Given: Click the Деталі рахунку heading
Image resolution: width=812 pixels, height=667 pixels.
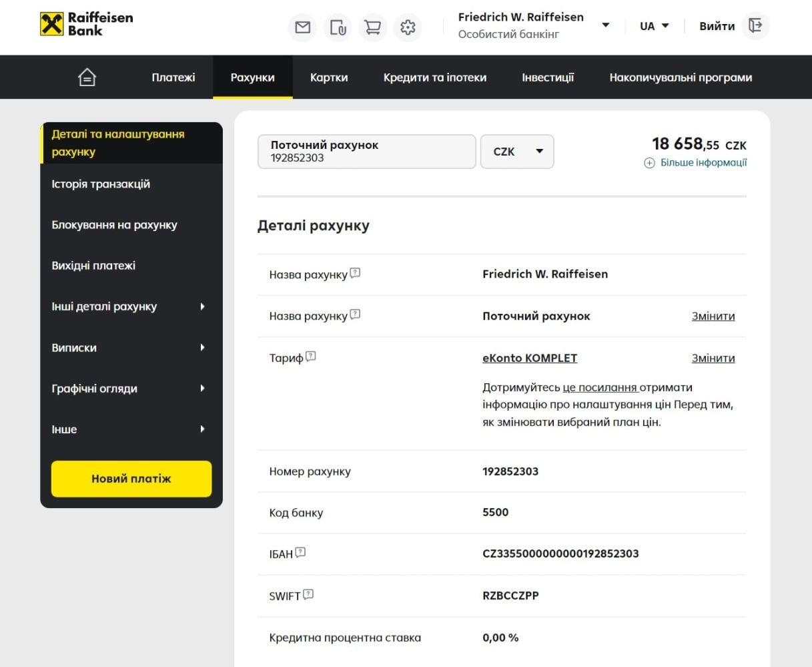Looking at the screenshot, I should coord(314,226).
